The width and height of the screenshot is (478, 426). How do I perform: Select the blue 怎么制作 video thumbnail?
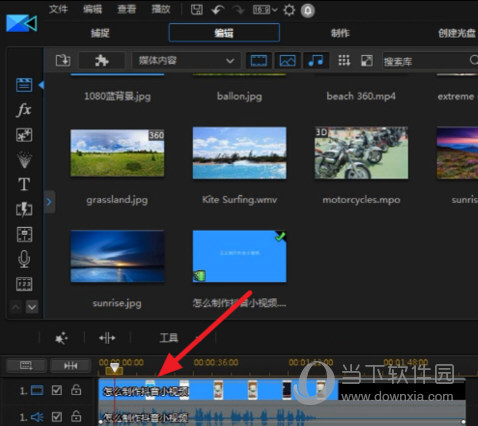240,256
